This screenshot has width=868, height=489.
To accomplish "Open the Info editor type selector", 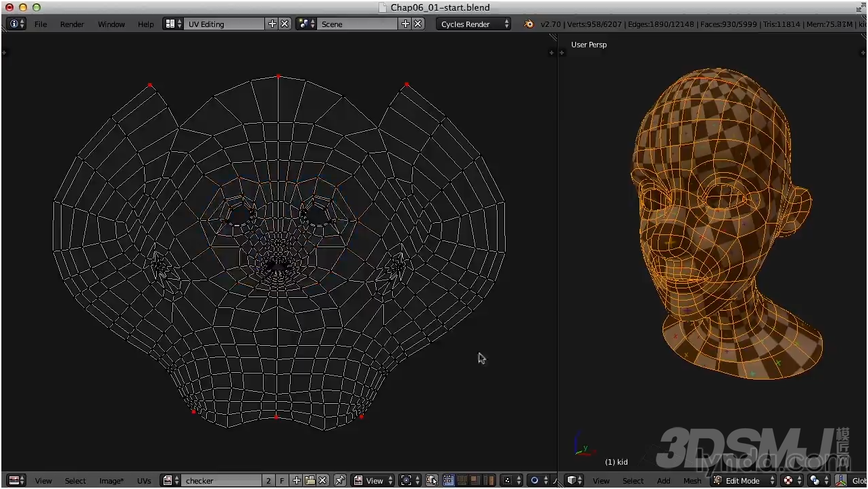I will (16, 24).
